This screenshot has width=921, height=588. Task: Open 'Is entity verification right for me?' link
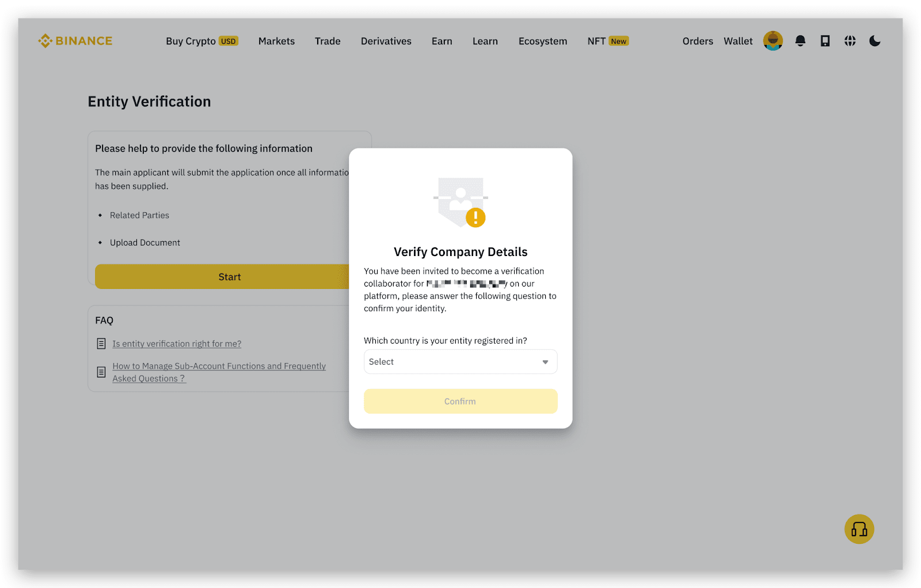point(177,344)
